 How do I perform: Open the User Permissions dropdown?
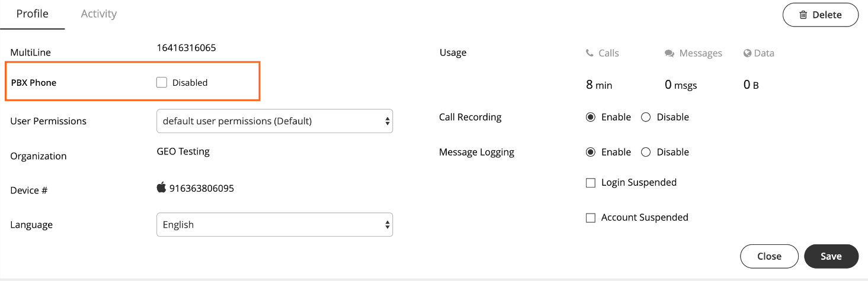coord(274,121)
